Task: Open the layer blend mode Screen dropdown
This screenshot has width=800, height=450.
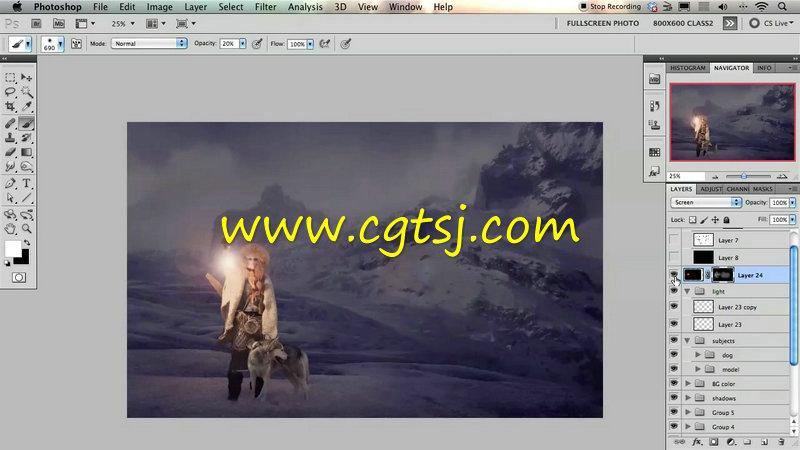Action: coord(705,203)
